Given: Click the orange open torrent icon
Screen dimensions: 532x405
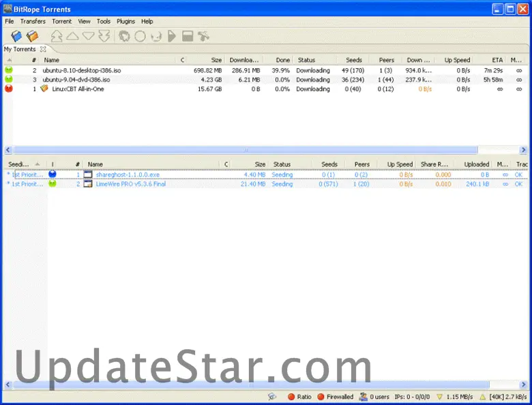Looking at the screenshot, I should (33, 36).
